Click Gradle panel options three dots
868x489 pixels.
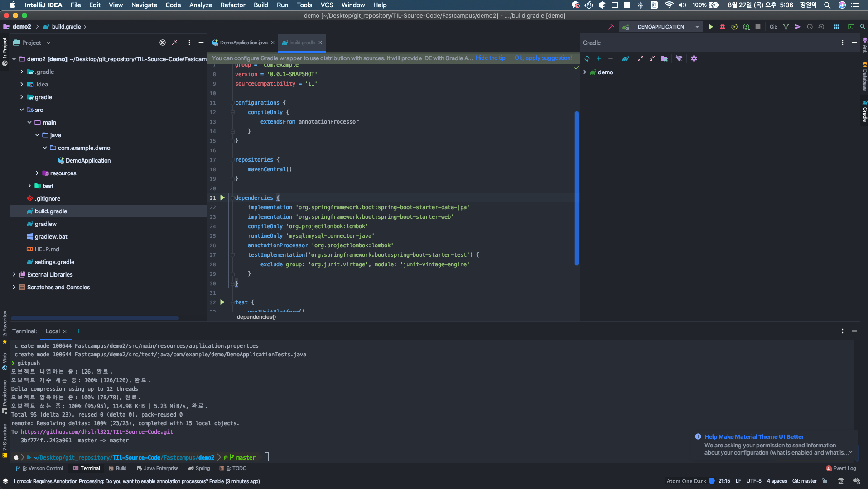[843, 43]
